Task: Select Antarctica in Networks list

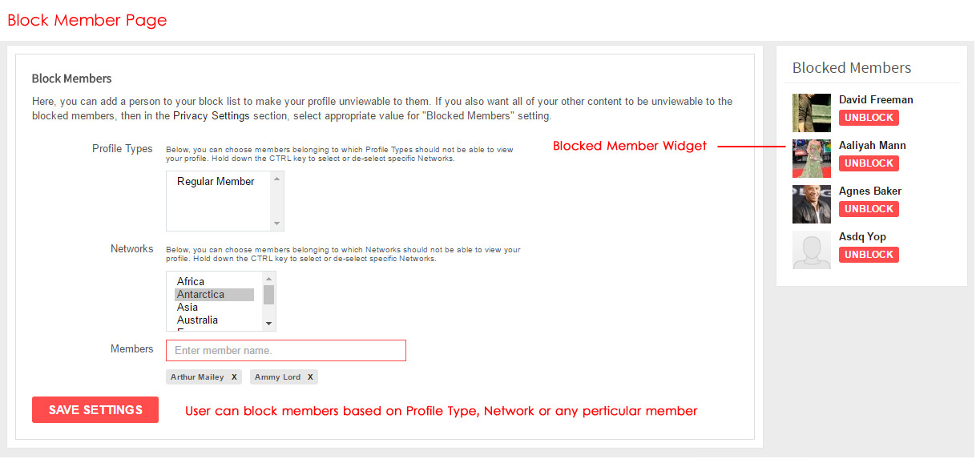Action: (x=200, y=295)
